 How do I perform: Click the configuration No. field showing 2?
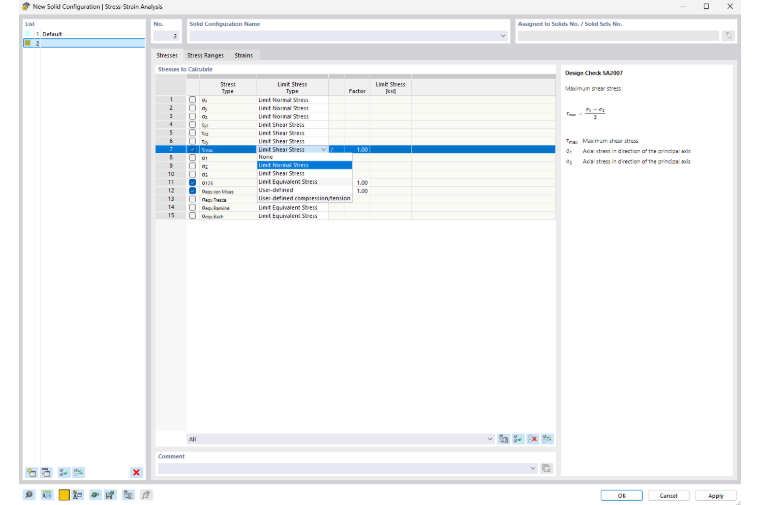(166, 35)
